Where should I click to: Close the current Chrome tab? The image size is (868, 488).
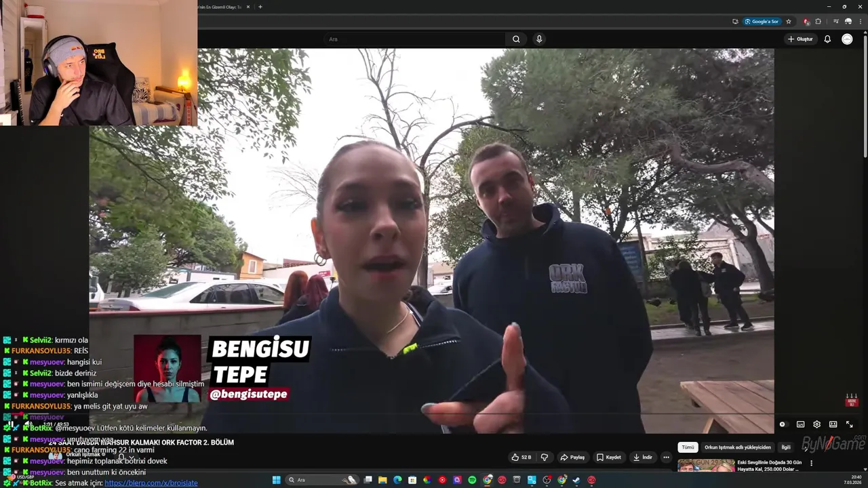pos(248,7)
